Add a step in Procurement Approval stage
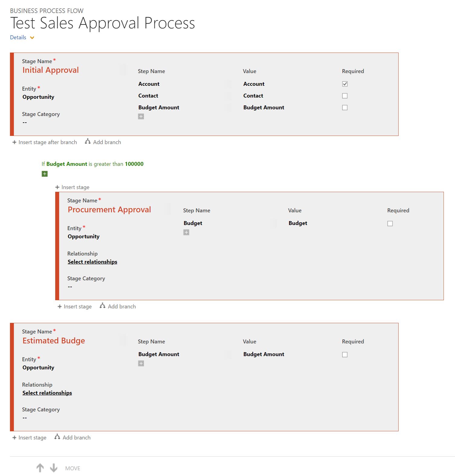 coord(186,232)
